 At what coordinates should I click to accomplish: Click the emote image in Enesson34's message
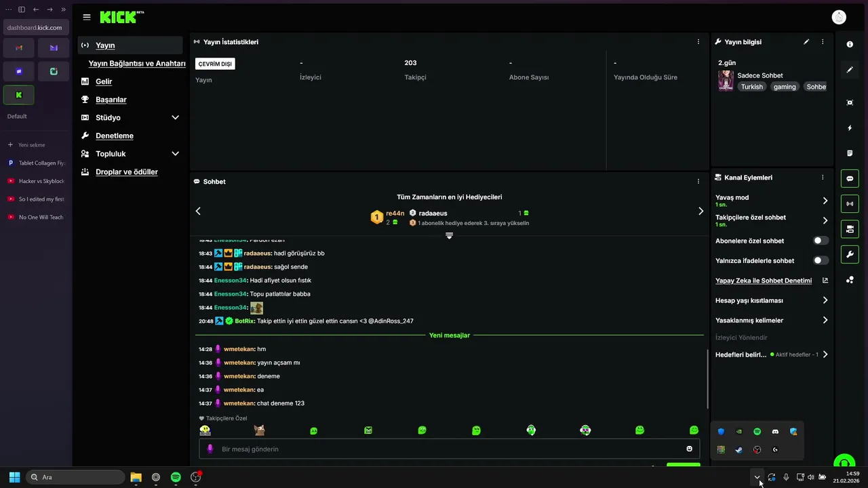pyautogui.click(x=256, y=308)
